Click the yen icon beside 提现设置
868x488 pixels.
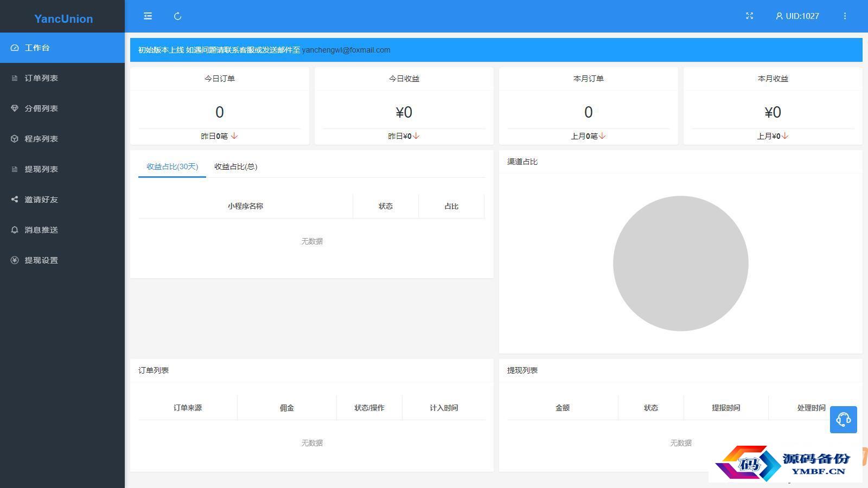click(x=15, y=260)
